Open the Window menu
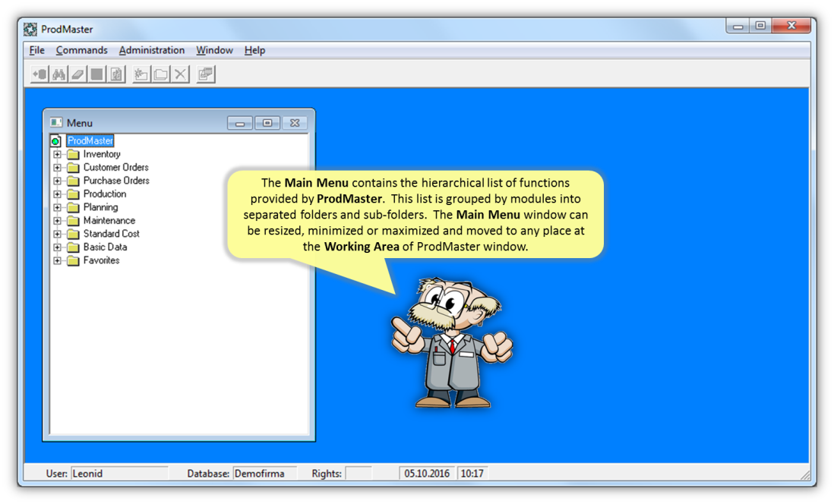This screenshot has height=504, width=834. click(214, 50)
